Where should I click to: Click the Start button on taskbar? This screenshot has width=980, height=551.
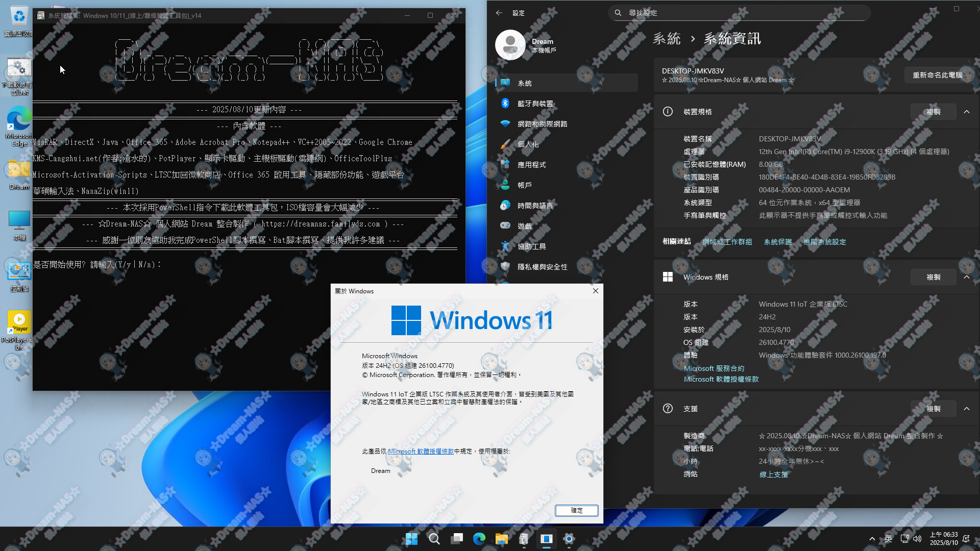click(411, 538)
